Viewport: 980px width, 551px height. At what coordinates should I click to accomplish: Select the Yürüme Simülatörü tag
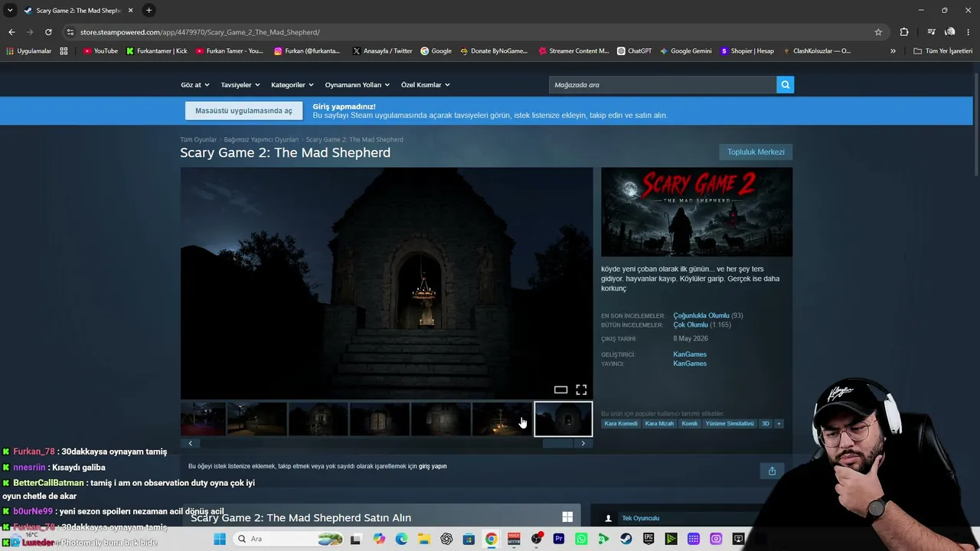730,423
